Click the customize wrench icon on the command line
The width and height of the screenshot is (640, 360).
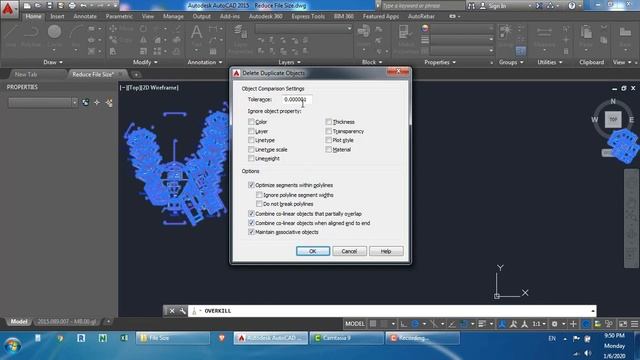182,311
